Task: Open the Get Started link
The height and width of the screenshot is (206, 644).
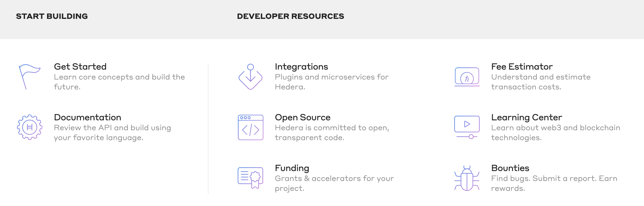Action: (x=80, y=67)
